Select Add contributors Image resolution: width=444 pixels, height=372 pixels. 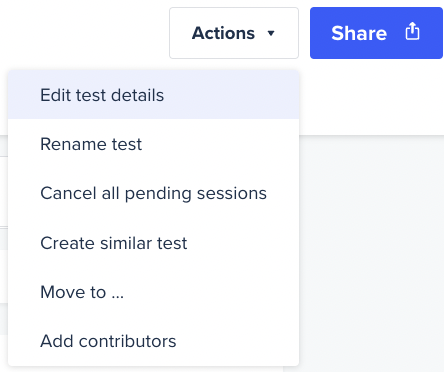(x=153, y=341)
